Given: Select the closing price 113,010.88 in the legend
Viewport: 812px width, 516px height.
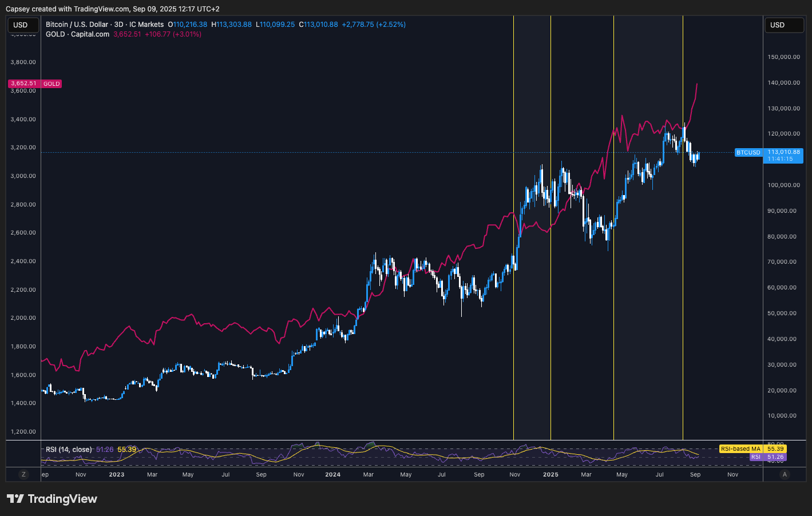Looking at the screenshot, I should coord(319,24).
